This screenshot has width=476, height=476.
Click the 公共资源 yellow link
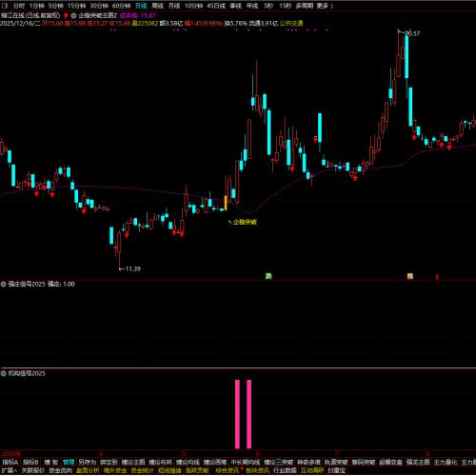(x=291, y=23)
